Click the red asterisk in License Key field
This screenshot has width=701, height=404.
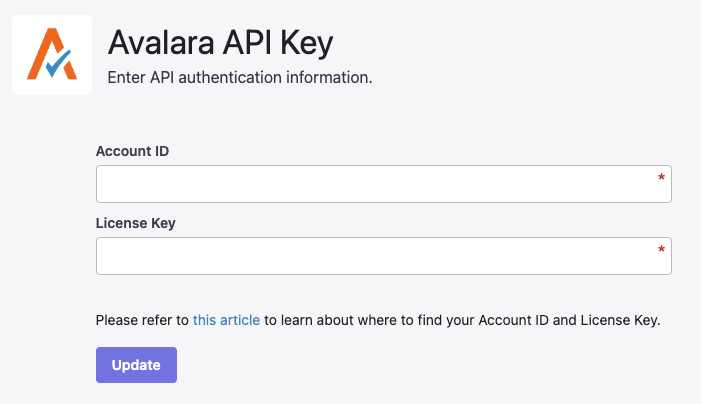point(661,250)
